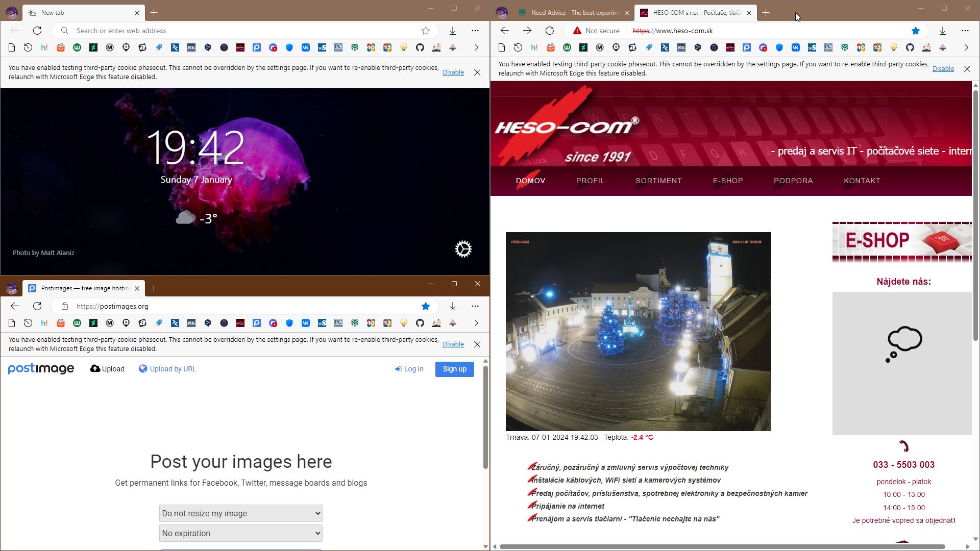Screen dimensions: 980x551
Task: Open 'Do not resize my image' dropdown
Action: pyautogui.click(x=240, y=513)
